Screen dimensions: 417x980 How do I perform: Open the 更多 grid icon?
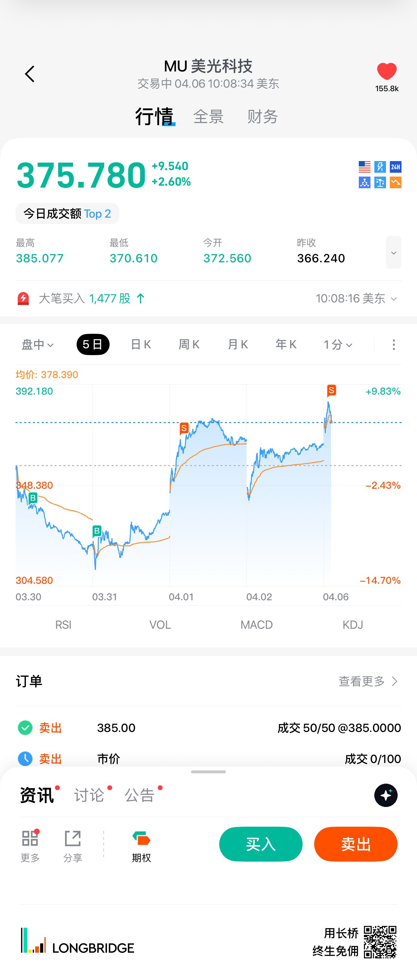click(x=30, y=838)
